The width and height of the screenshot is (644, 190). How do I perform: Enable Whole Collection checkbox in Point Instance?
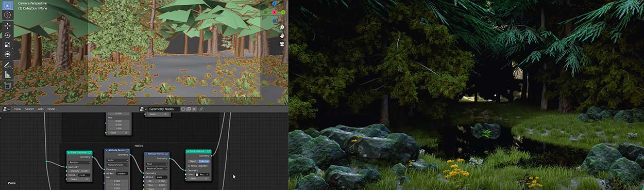(x=189, y=166)
